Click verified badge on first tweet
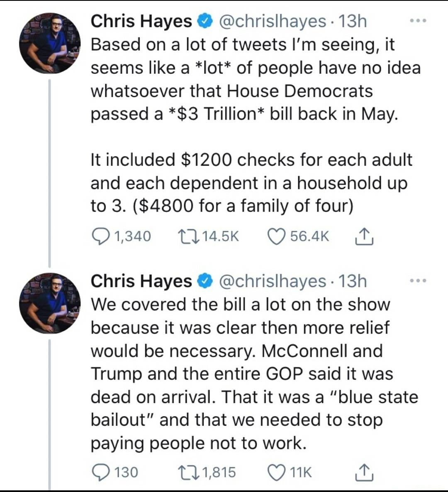This screenshot has height=492, width=448. (206, 21)
